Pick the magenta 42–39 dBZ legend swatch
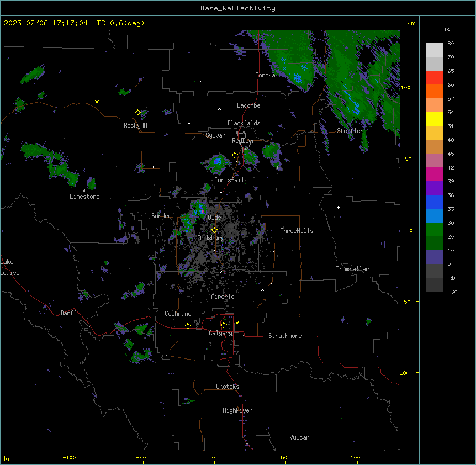Image resolution: width=476 pixels, height=465 pixels. point(434,175)
